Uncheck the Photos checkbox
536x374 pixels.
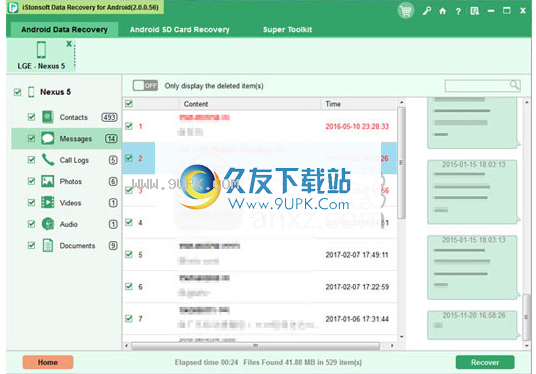[x=31, y=181]
